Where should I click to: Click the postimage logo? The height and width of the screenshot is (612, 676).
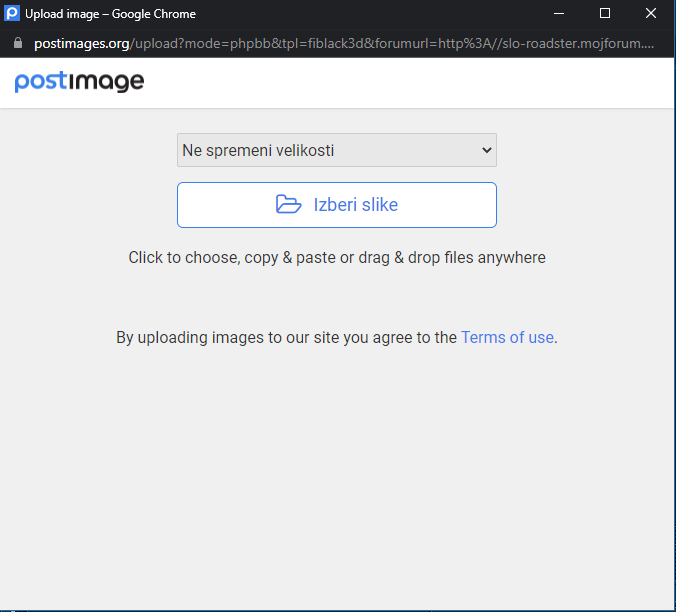click(x=79, y=82)
